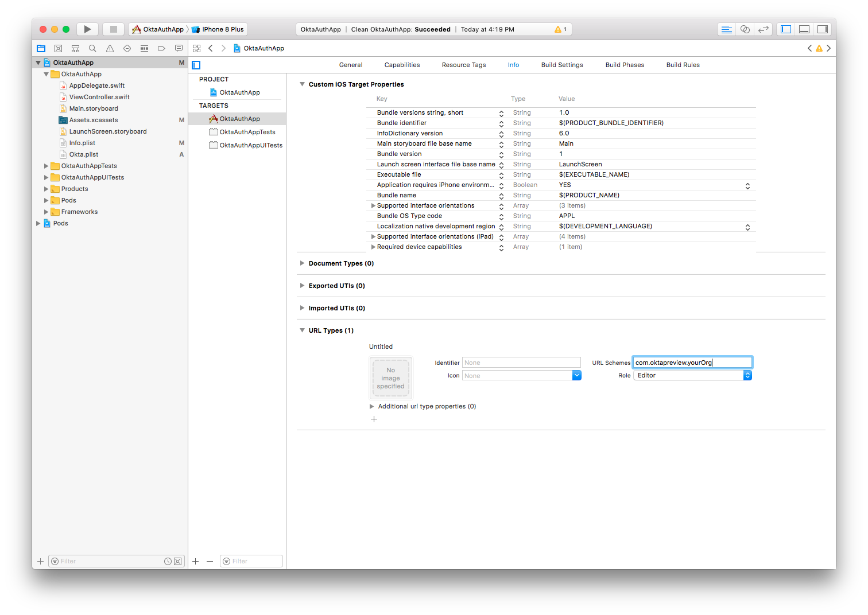This screenshot has height=615, width=868.
Task: Show the Standard editor
Action: coord(726,29)
